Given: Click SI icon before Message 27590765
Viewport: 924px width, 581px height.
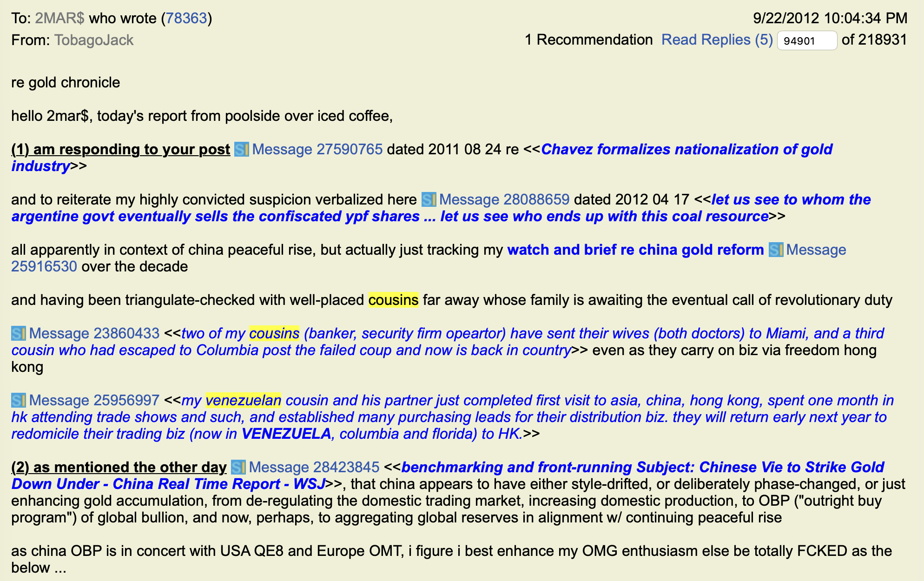Looking at the screenshot, I should (x=241, y=149).
